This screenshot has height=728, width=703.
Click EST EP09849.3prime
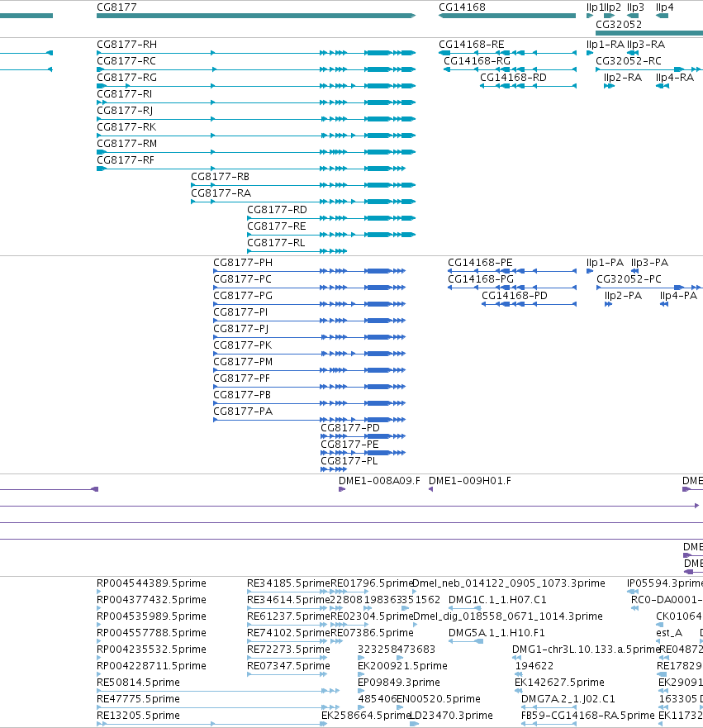tap(399, 683)
